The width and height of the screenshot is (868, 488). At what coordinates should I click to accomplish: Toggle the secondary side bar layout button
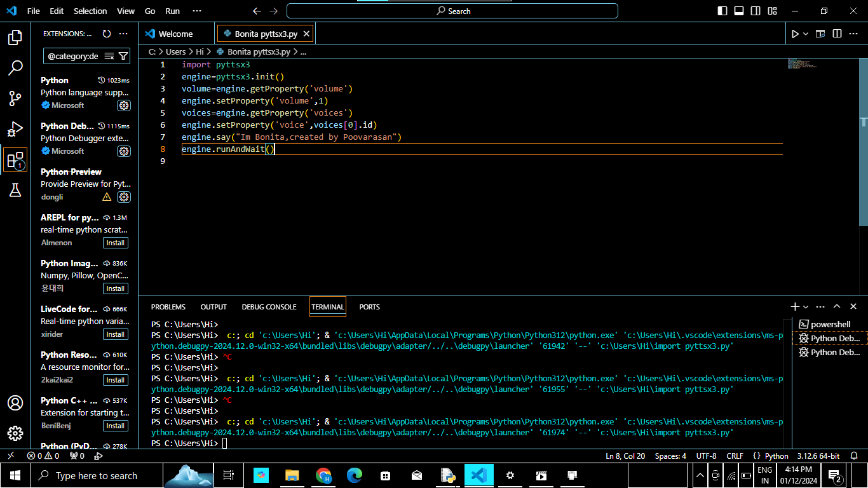tap(756, 11)
